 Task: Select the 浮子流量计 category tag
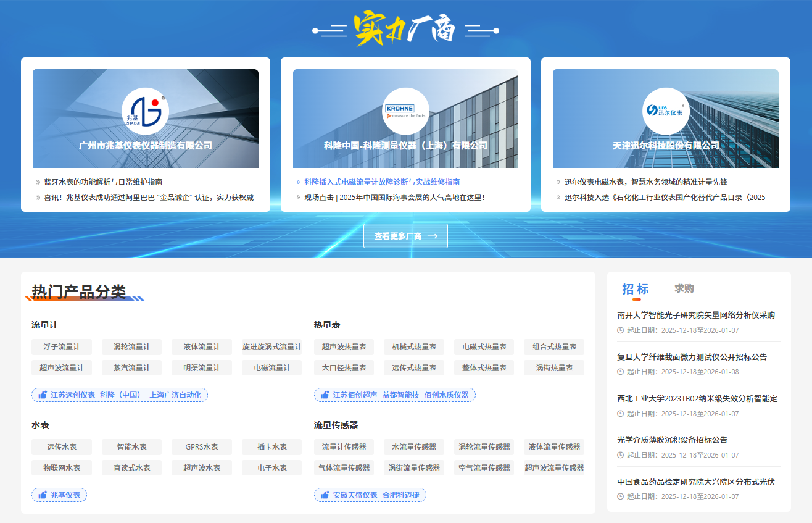pyautogui.click(x=62, y=347)
